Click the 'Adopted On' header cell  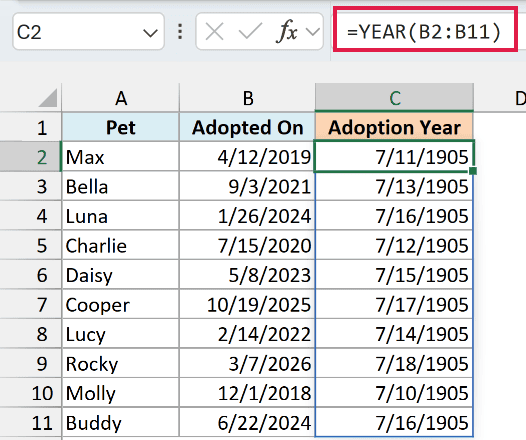pos(248,127)
